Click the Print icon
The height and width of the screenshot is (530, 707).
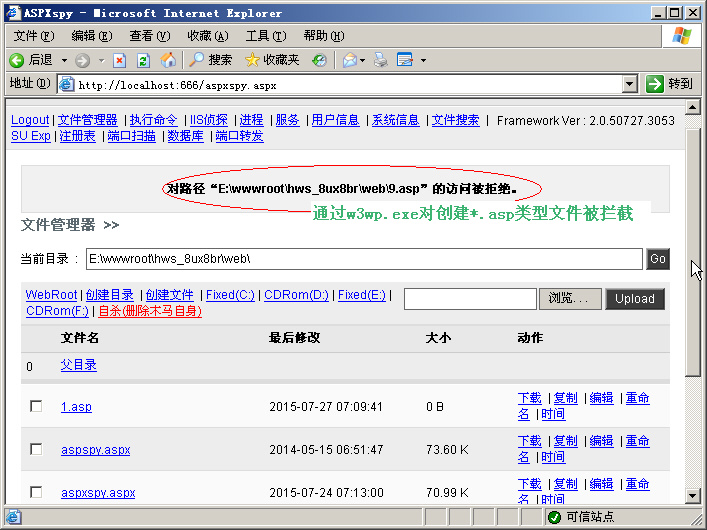click(381, 60)
